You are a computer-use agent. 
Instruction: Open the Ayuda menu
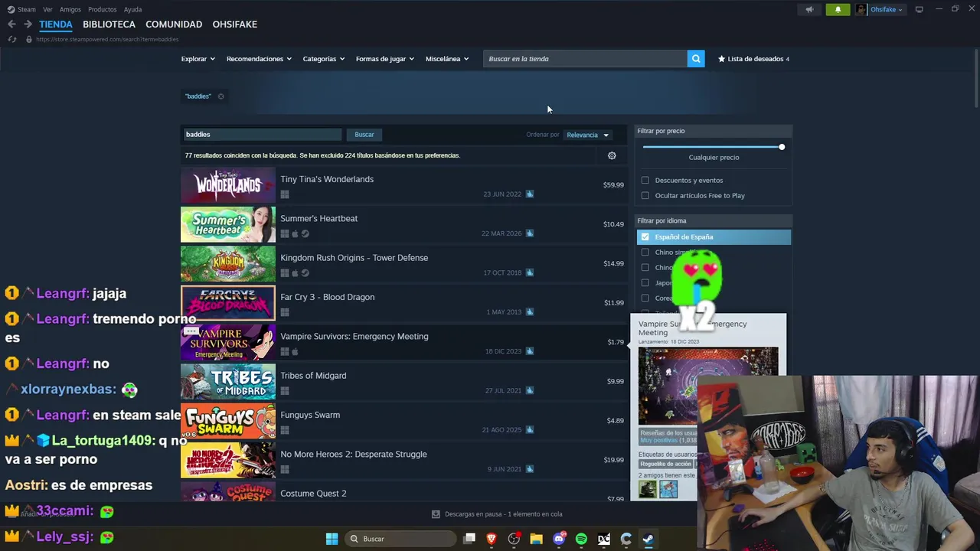[132, 9]
